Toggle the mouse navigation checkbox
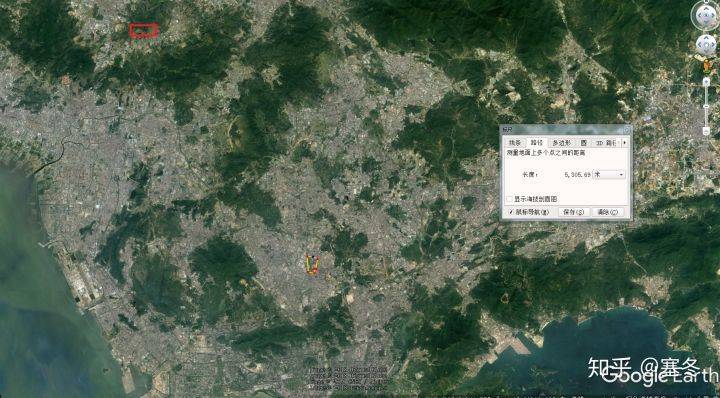 (511, 212)
